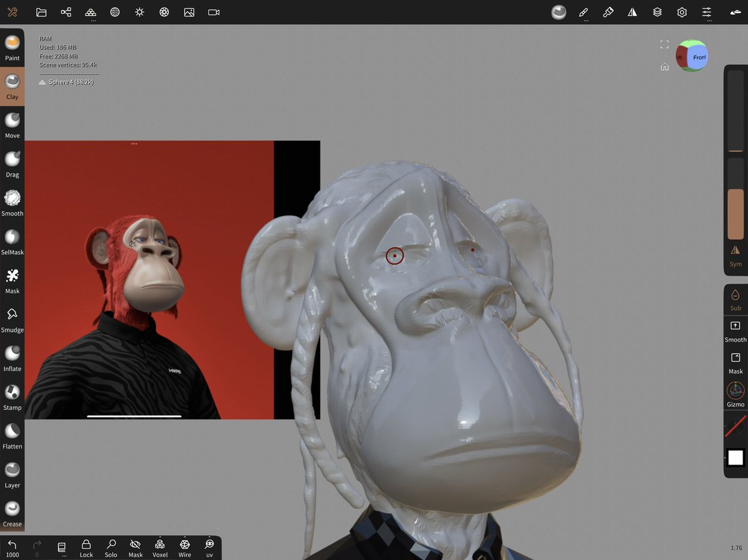Adjust the brush radius slider
Viewport: 748px width, 560px height.
pyautogui.click(x=736, y=110)
